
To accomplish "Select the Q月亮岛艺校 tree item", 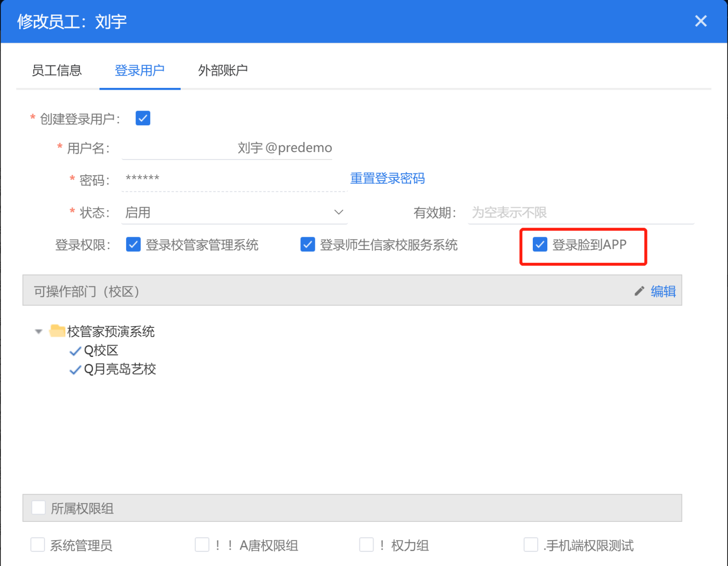I will [x=120, y=369].
